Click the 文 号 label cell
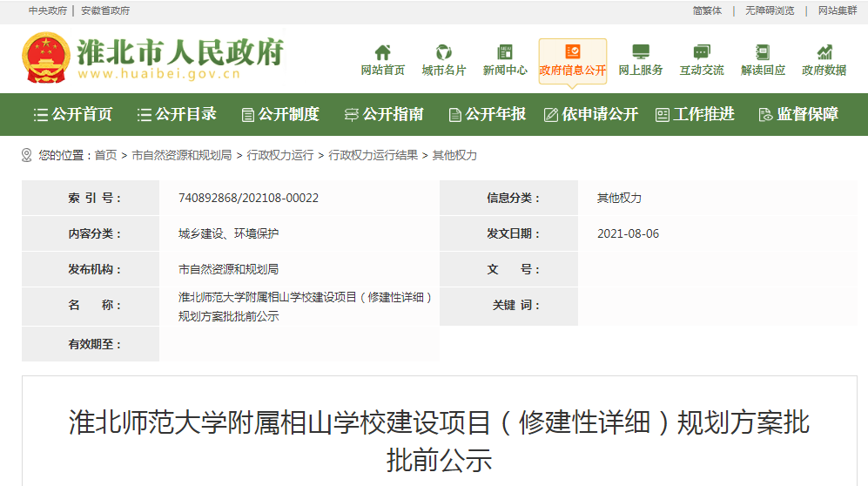This screenshot has height=486, width=868. pyautogui.click(x=508, y=270)
